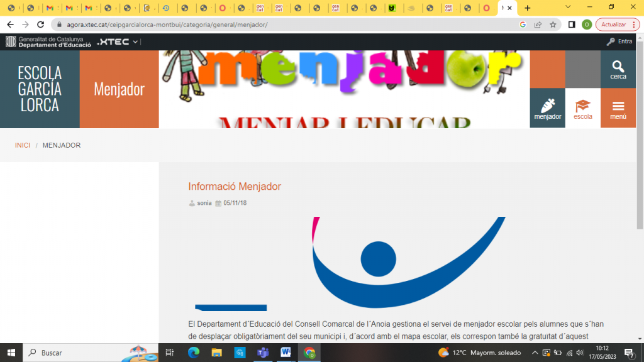Open a new browser tab

click(527, 8)
